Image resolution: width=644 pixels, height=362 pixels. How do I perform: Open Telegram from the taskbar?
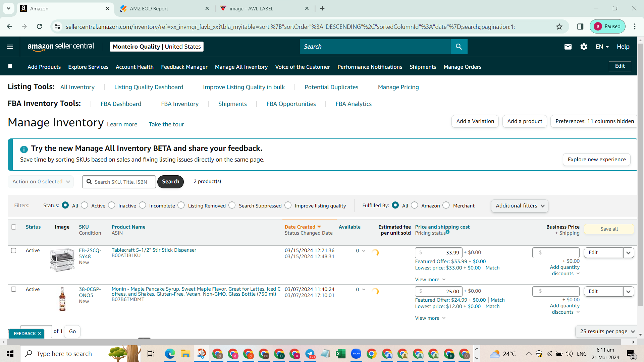[310, 354]
